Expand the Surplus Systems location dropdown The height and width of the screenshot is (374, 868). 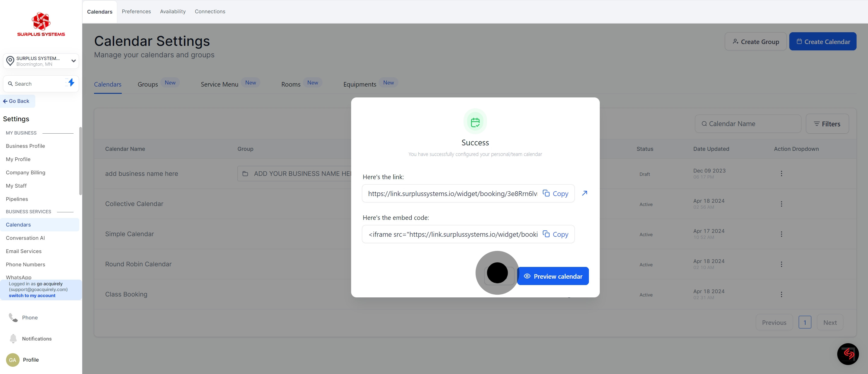pyautogui.click(x=73, y=61)
